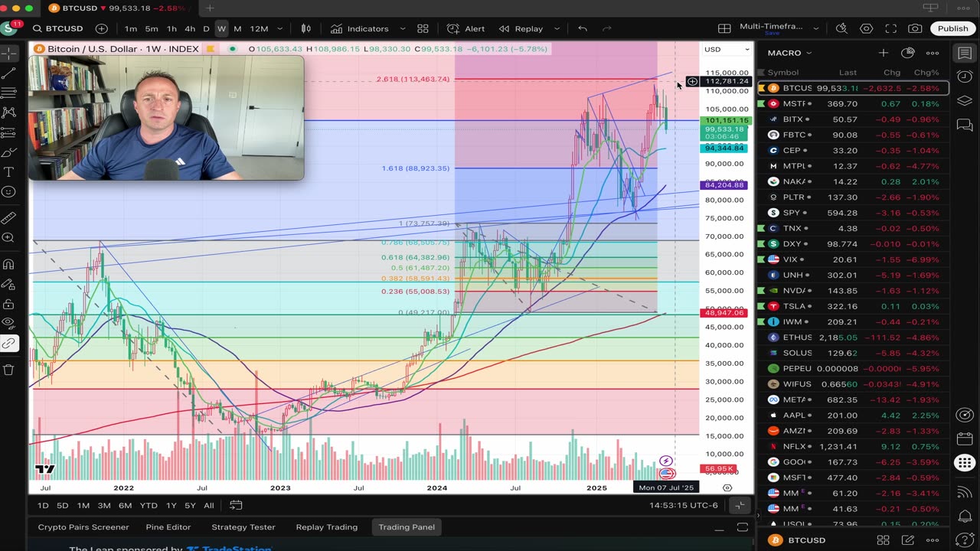The width and height of the screenshot is (980, 551).
Task: Expand the Indicators favorites dropdown arrow
Action: point(402,28)
